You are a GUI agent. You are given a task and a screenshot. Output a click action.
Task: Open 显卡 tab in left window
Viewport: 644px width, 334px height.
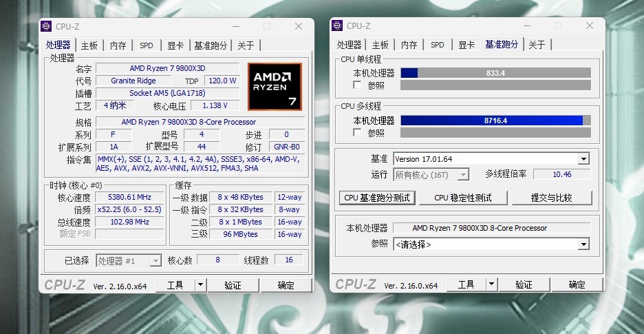(x=175, y=45)
